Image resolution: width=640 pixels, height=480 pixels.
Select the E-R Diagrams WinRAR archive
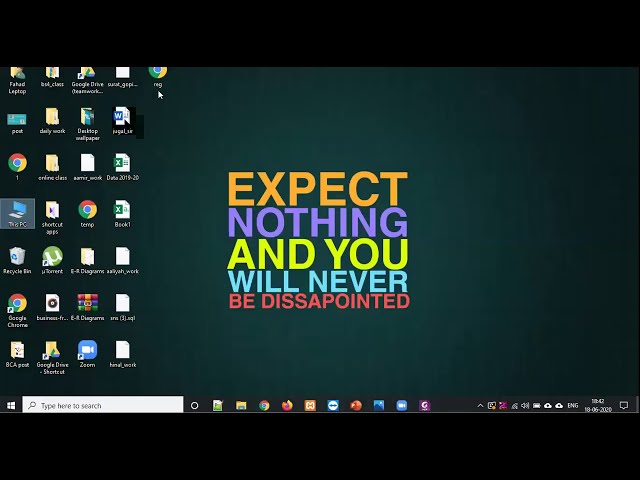pos(87,307)
